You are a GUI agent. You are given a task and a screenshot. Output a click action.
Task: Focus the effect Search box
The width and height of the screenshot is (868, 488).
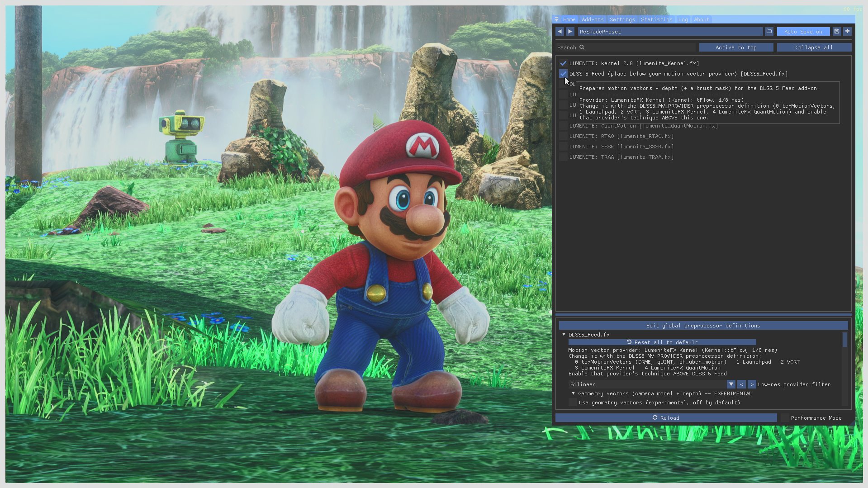(x=626, y=47)
